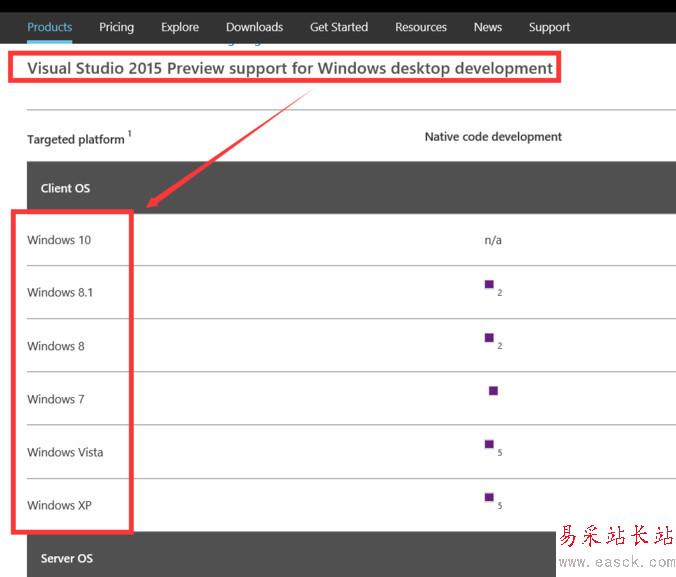
Task: Click the purple support marker for Windows 7
Action: tap(493, 391)
